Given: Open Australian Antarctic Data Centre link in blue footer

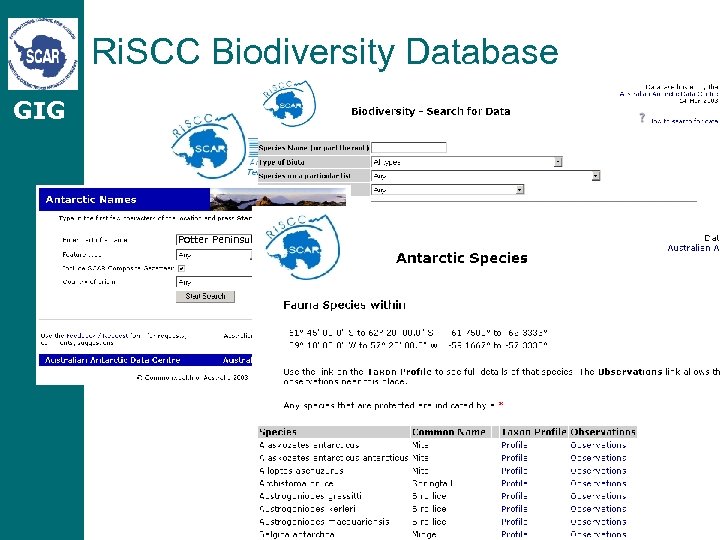Looking at the screenshot, I should coord(112,360).
